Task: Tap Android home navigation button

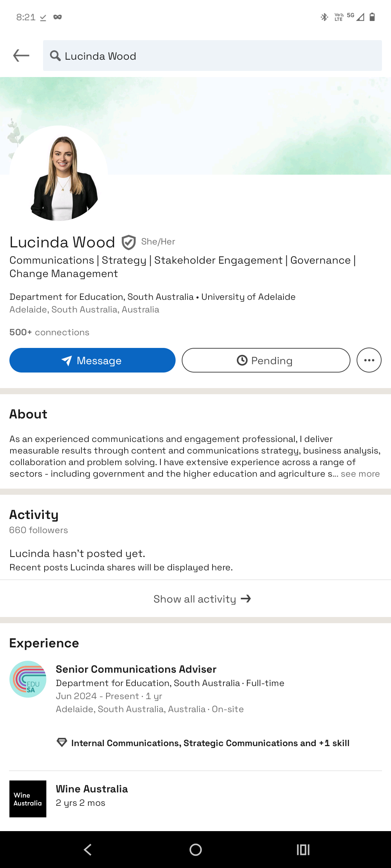Action: click(195, 850)
